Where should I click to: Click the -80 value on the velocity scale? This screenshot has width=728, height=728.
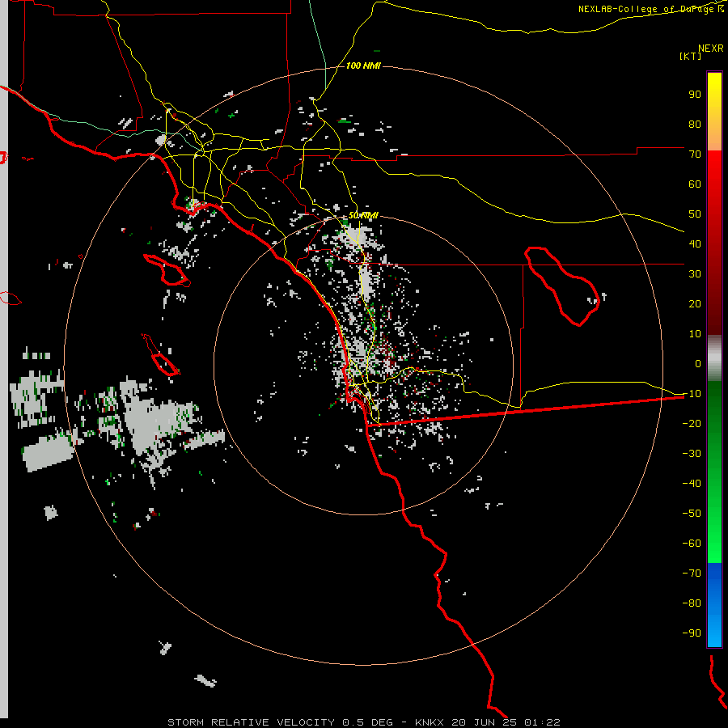tap(692, 603)
